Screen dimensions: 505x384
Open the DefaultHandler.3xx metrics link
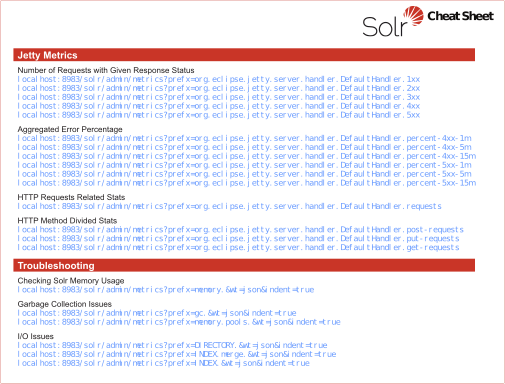pos(219,97)
